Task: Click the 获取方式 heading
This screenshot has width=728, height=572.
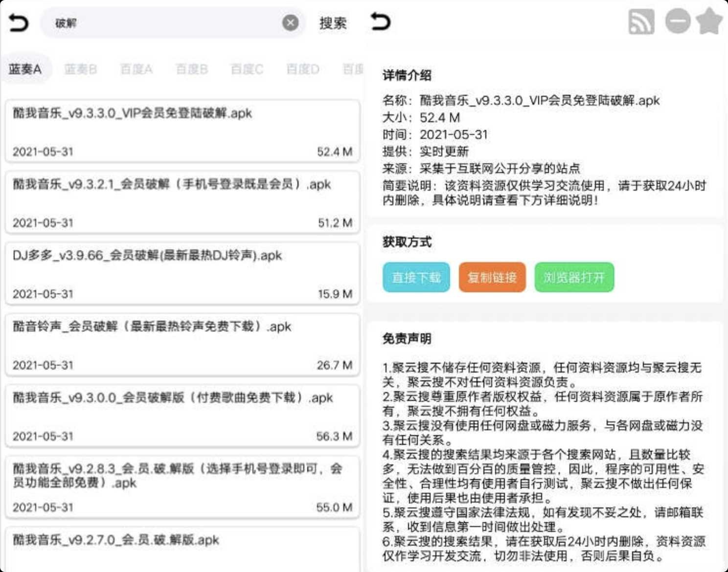Action: coord(407,242)
